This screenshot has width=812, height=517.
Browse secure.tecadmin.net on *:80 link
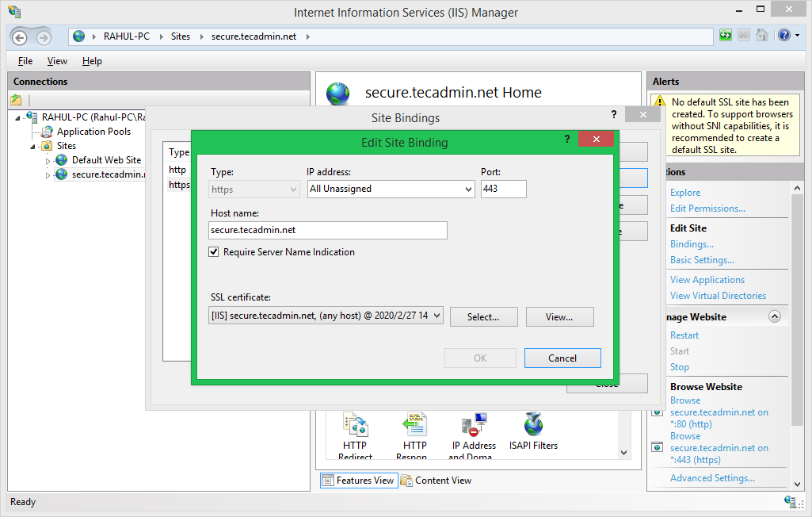[x=719, y=412]
